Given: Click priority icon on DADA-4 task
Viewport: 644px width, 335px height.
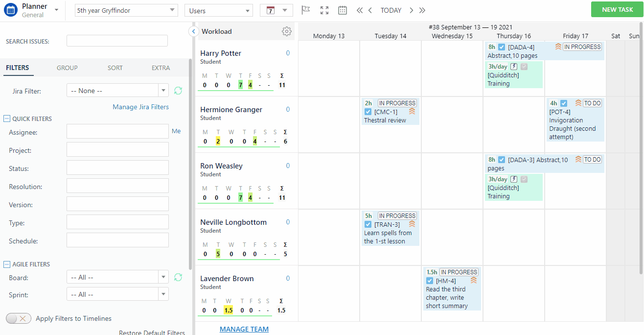Looking at the screenshot, I should 558,47.
